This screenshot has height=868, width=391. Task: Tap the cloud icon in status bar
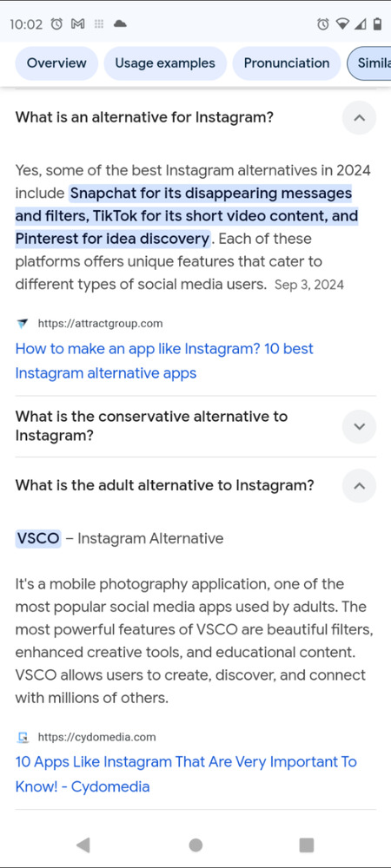[x=120, y=23]
